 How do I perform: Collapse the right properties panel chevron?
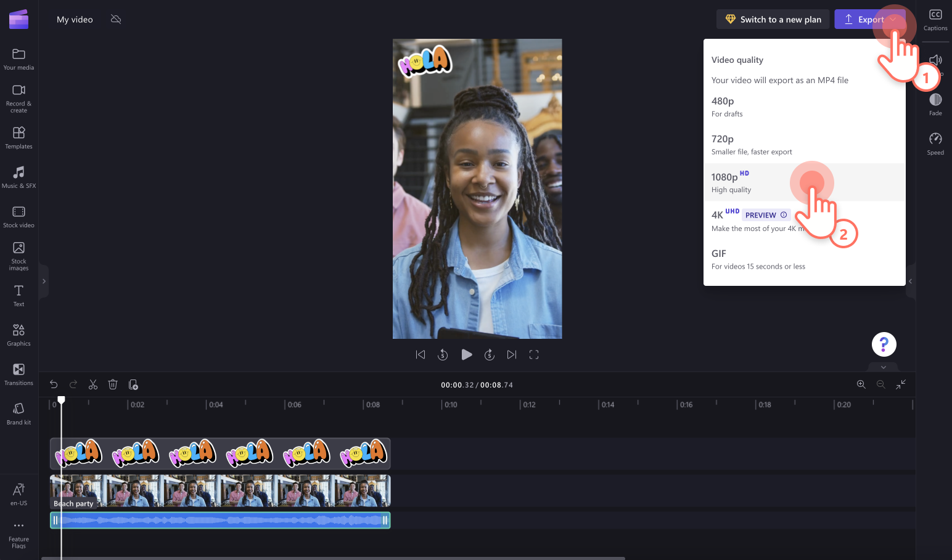coord(911,281)
